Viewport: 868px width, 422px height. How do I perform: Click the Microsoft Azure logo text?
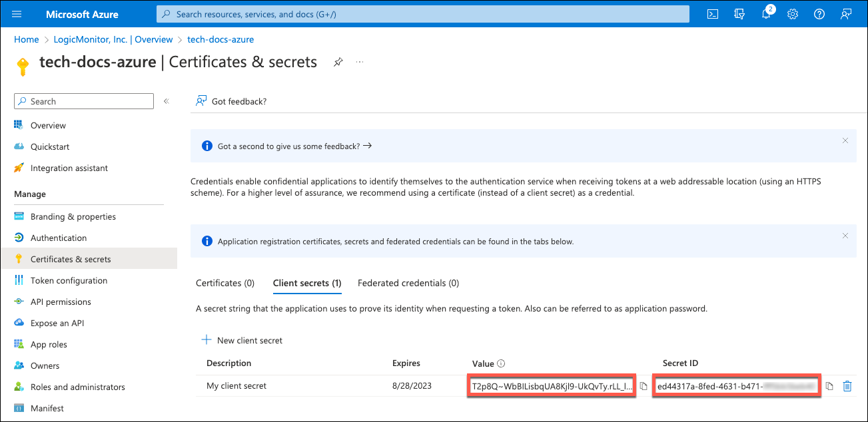83,14
